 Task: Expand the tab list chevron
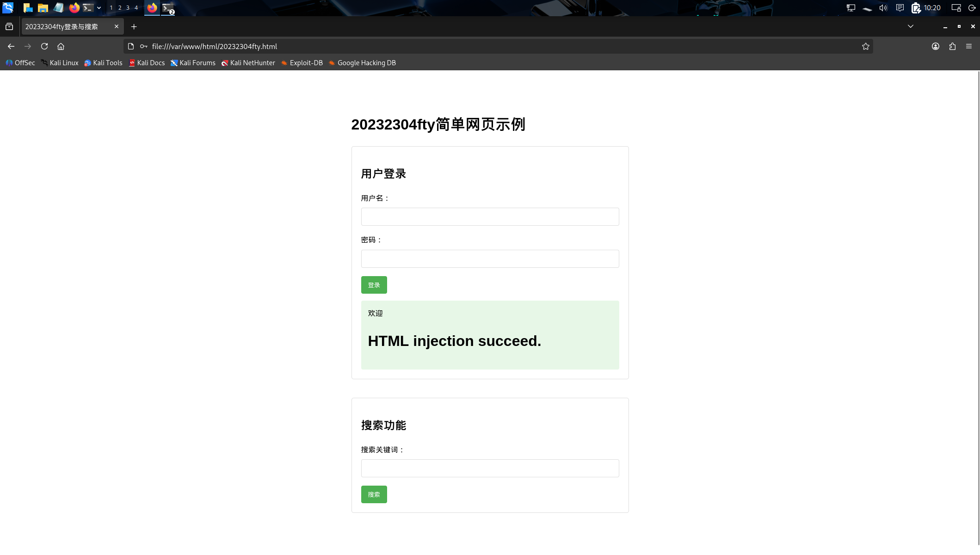click(x=910, y=26)
